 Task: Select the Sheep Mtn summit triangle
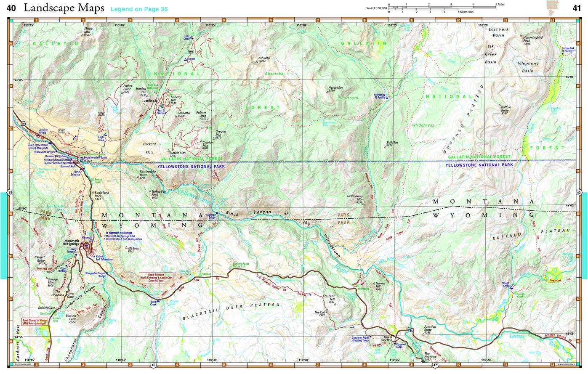(x=82, y=36)
